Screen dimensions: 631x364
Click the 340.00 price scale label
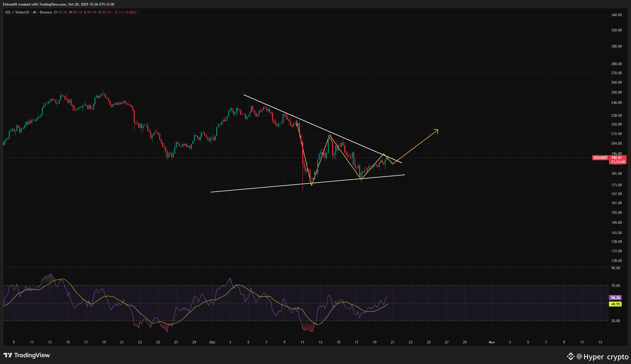point(616,15)
